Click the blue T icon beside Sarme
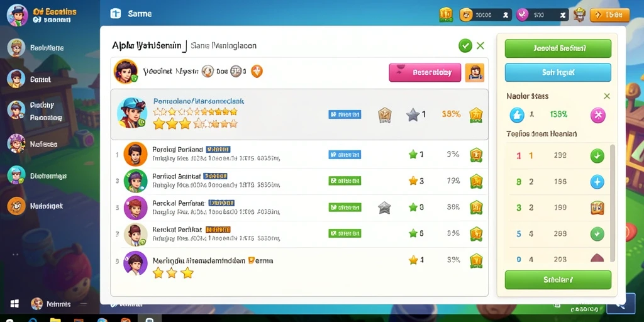This screenshot has height=322, width=644. pyautogui.click(x=116, y=14)
